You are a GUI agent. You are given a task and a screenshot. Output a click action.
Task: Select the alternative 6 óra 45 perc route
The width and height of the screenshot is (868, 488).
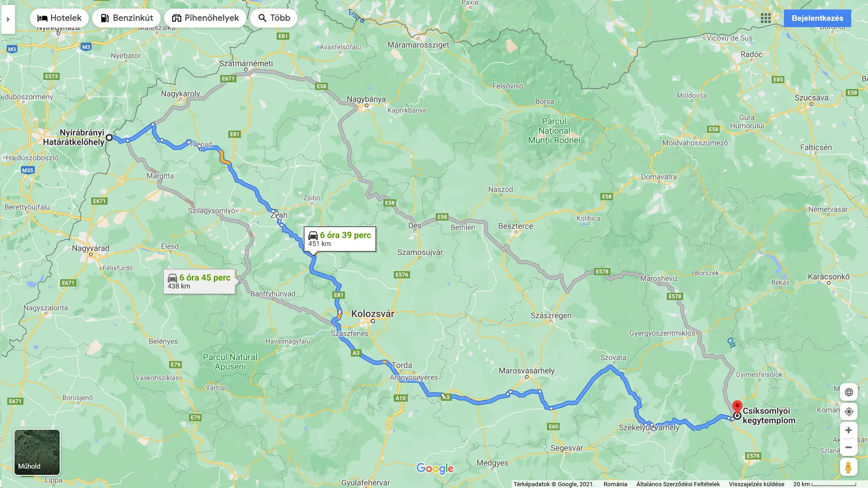[x=199, y=282]
